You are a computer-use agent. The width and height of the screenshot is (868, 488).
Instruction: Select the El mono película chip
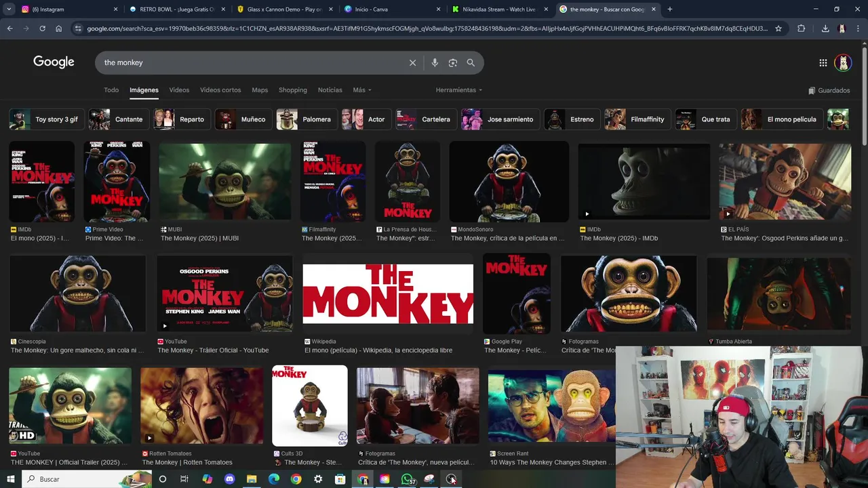click(782, 119)
